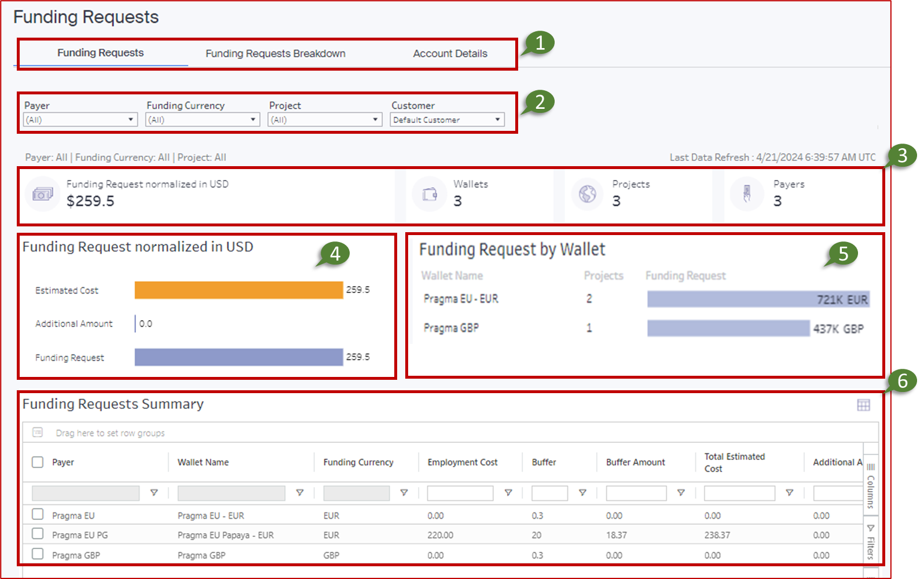Viewport: 924px width, 579px height.
Task: Sort by the Wallet Name column header
Action: [203, 462]
